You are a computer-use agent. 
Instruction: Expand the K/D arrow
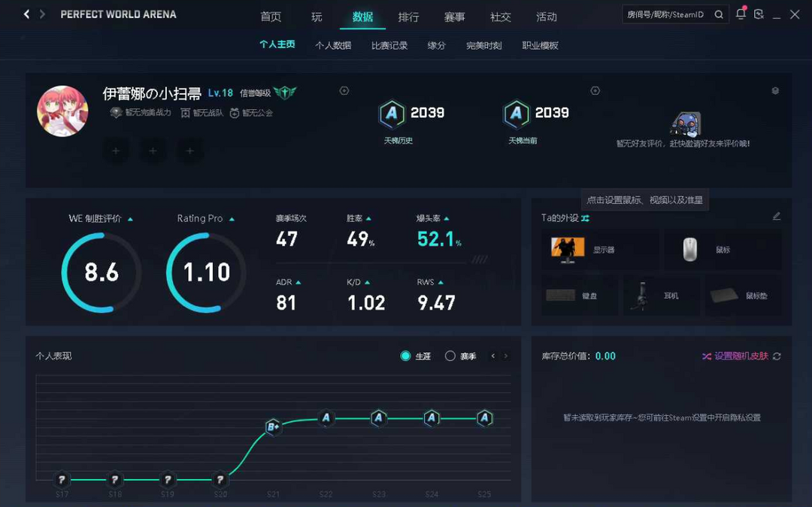[x=367, y=283]
